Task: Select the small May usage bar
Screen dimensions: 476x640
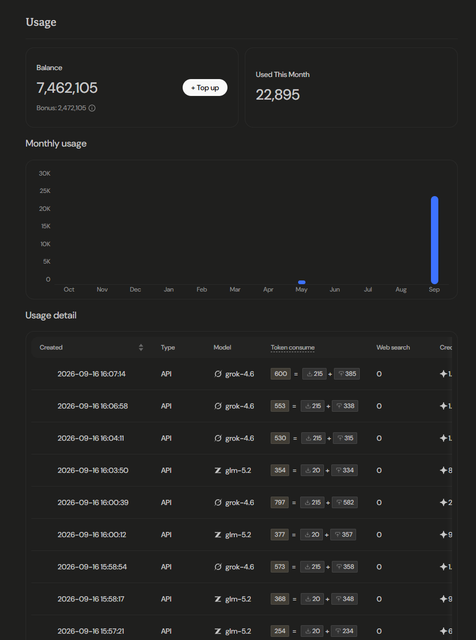Action: coord(302,282)
